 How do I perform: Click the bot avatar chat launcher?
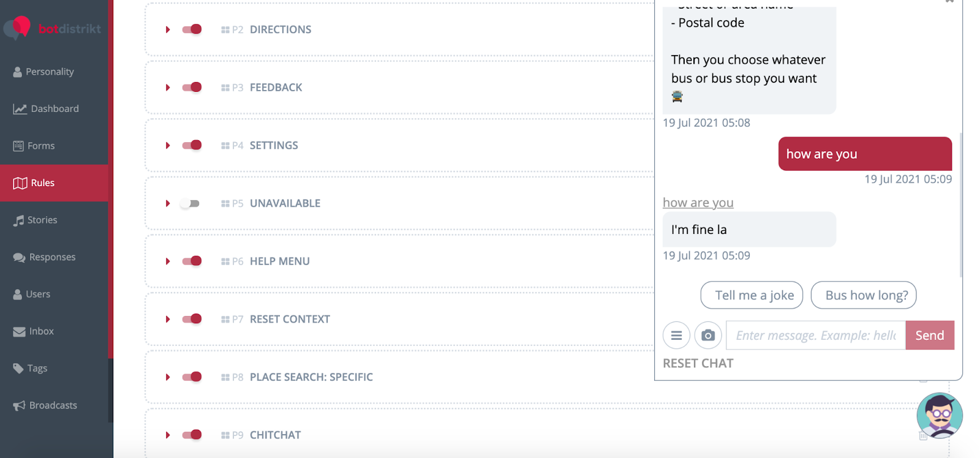[x=940, y=415]
